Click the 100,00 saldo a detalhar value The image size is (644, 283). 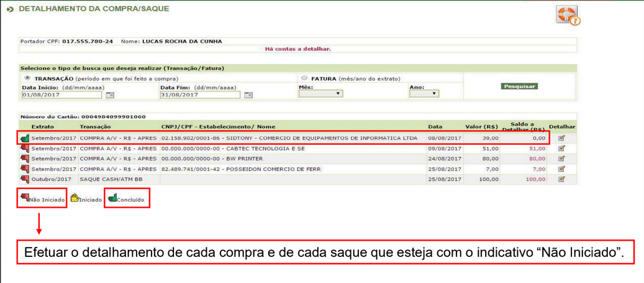pos(537,179)
